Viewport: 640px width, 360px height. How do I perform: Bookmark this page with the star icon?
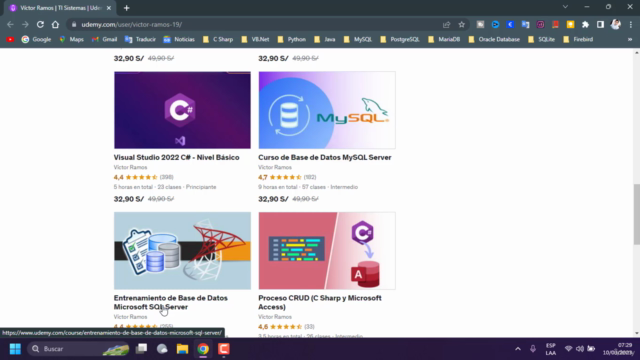pos(462,24)
